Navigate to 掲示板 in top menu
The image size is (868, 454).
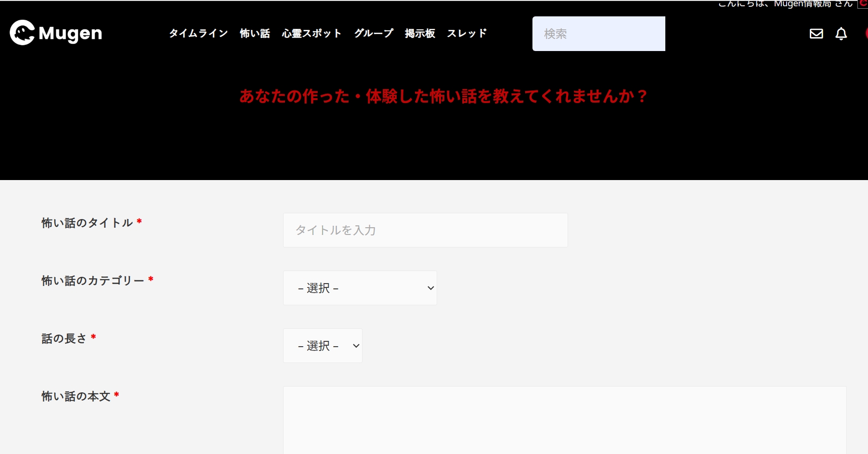pyautogui.click(x=420, y=33)
